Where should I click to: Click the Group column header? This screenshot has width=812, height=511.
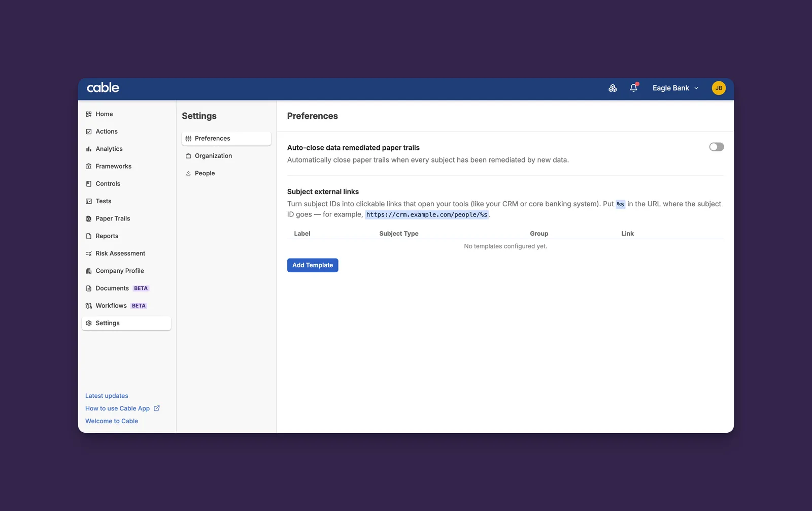coord(539,234)
